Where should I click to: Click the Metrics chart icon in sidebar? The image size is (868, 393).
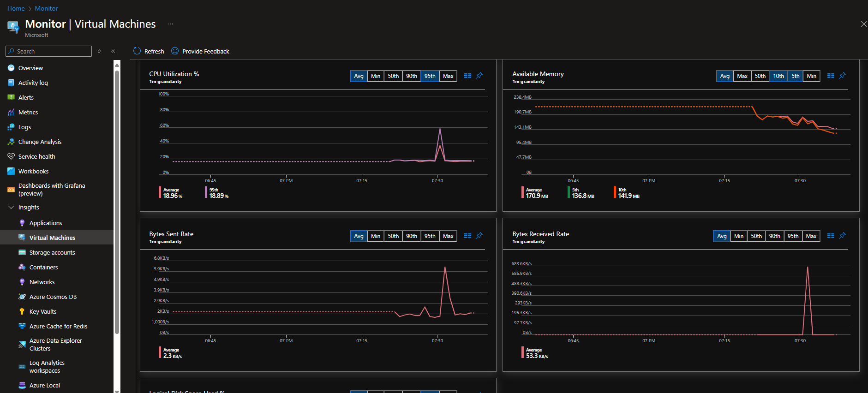11,112
